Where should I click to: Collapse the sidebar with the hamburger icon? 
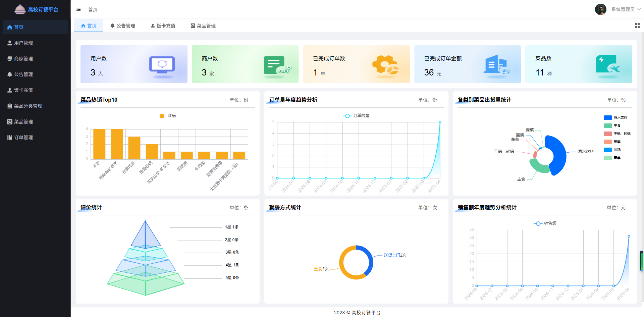coord(78,9)
